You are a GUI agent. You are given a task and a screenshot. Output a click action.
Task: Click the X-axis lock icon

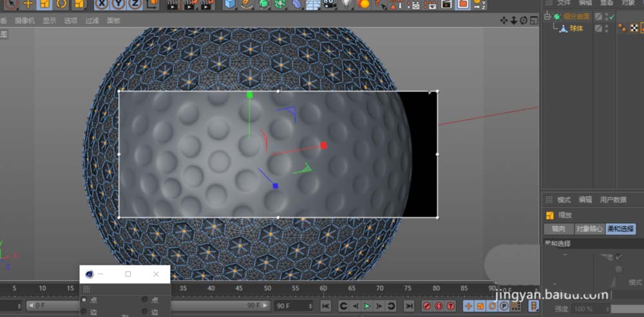102,5
